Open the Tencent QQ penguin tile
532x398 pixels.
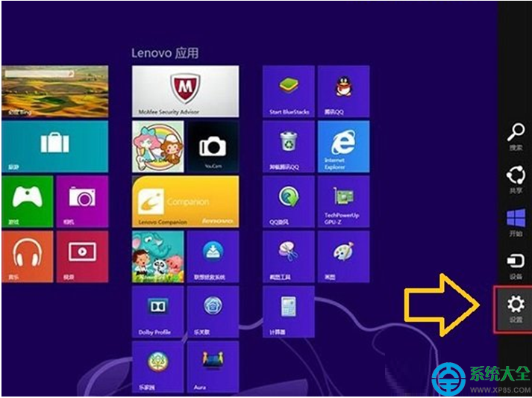point(343,91)
